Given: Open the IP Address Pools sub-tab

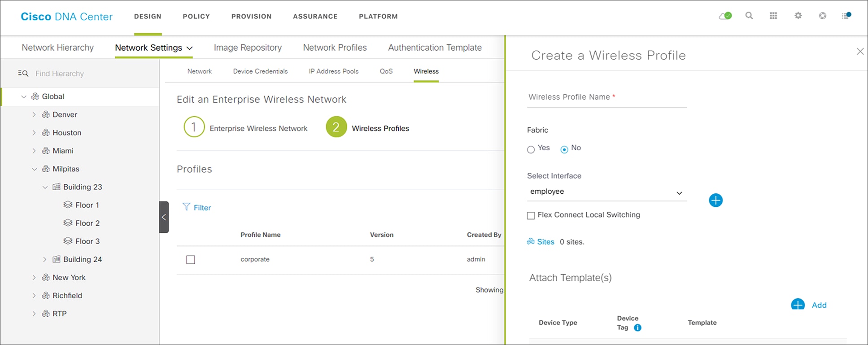Looking at the screenshot, I should 333,71.
